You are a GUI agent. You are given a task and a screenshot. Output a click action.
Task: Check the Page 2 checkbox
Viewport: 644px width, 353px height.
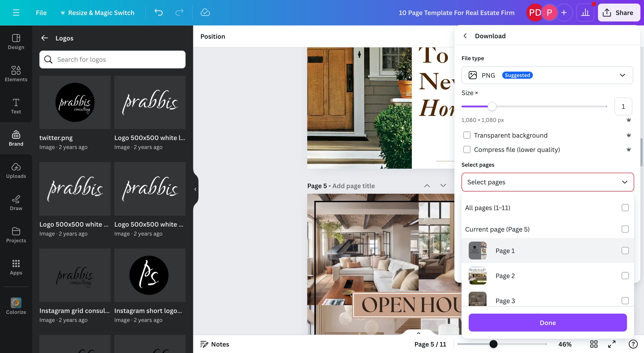(x=625, y=275)
